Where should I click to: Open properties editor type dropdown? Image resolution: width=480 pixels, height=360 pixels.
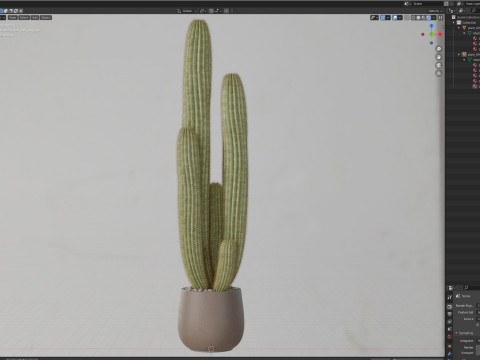pos(452,288)
